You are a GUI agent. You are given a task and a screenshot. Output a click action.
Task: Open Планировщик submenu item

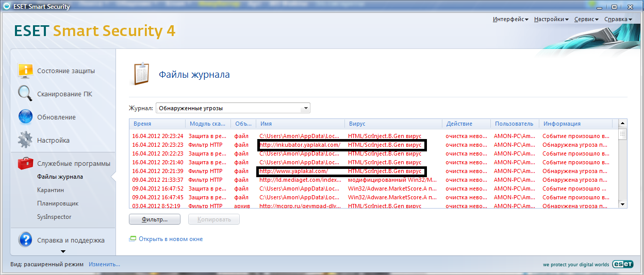58,203
